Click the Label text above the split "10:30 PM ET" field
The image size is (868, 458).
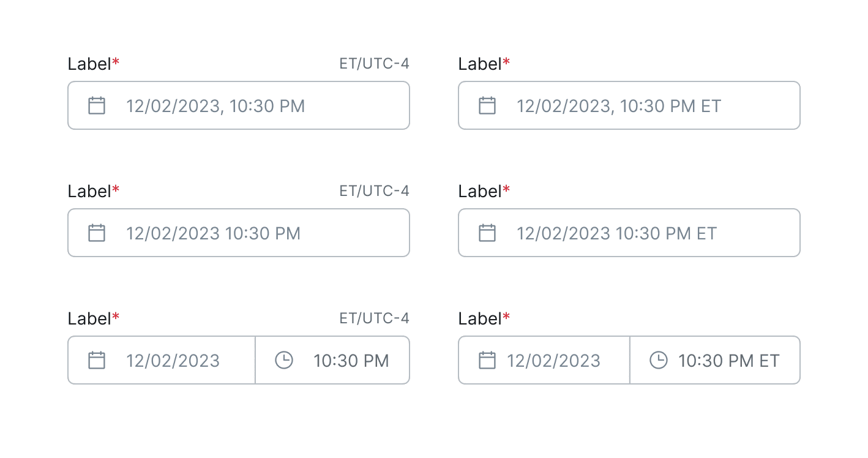pos(480,318)
